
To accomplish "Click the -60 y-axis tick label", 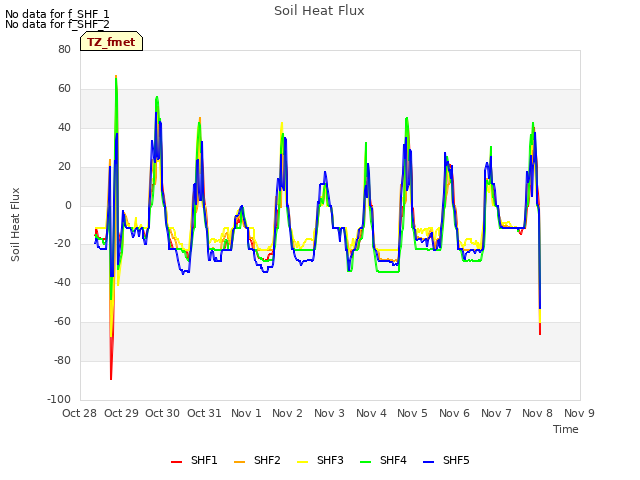I will (62, 322).
